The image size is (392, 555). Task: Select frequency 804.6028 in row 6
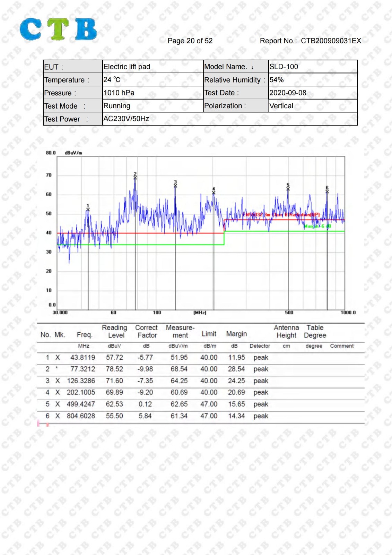click(x=81, y=416)
